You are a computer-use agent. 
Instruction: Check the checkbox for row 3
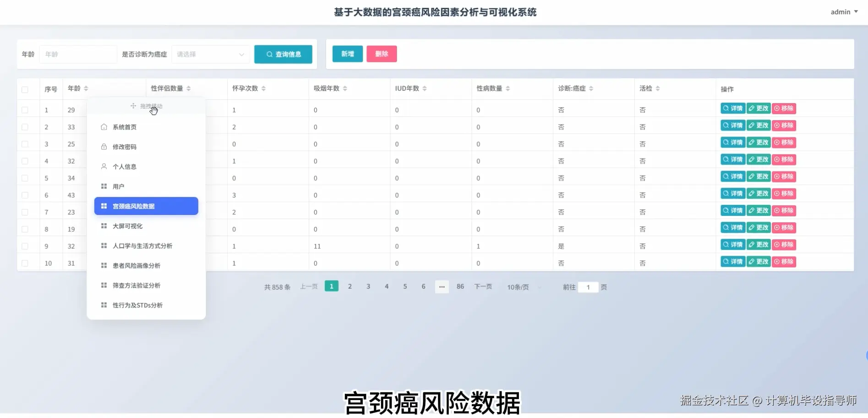tap(25, 144)
